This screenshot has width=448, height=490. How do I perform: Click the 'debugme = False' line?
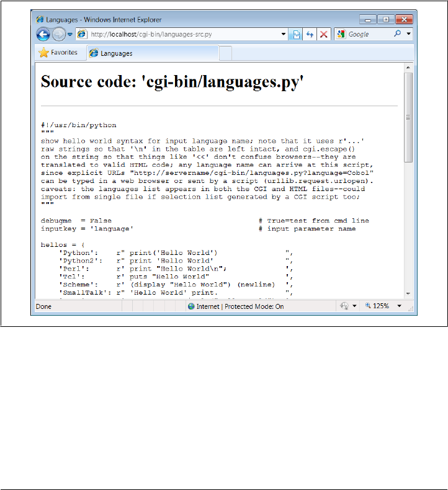tap(76, 221)
